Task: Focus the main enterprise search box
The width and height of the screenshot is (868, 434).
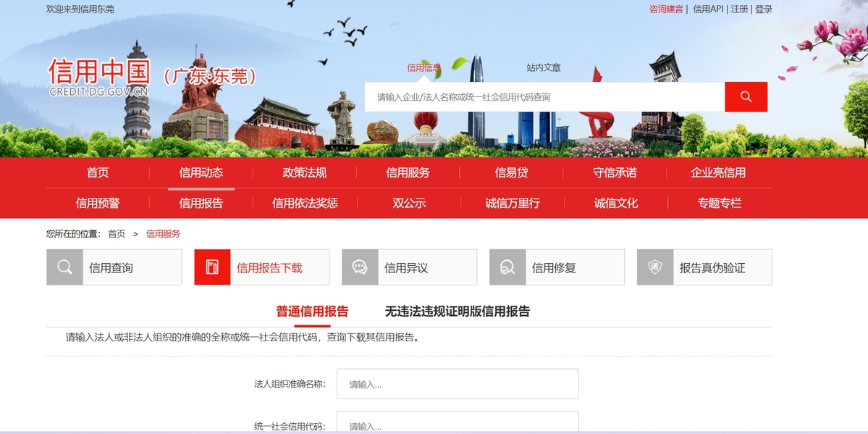Action: [544, 97]
